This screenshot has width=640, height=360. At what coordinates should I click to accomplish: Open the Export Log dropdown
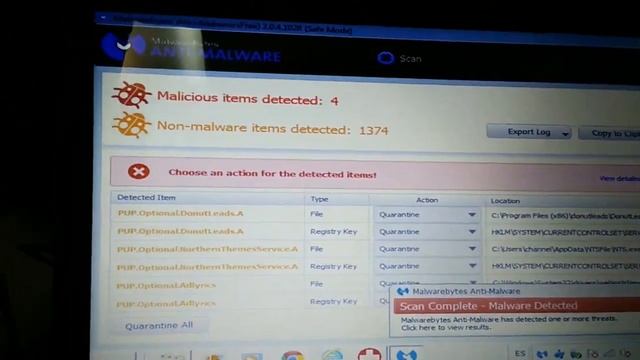[x=529, y=132]
